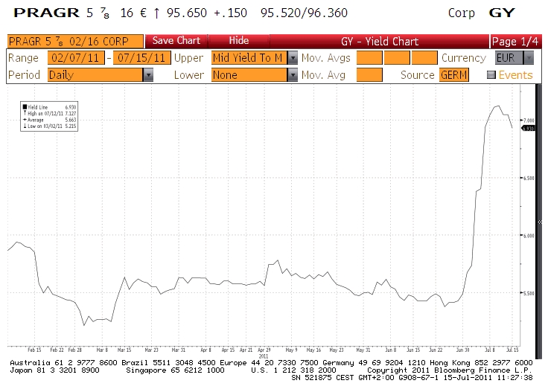Click the Low marker icon in legend
This screenshot has width=548, height=392.
pyautogui.click(x=25, y=126)
